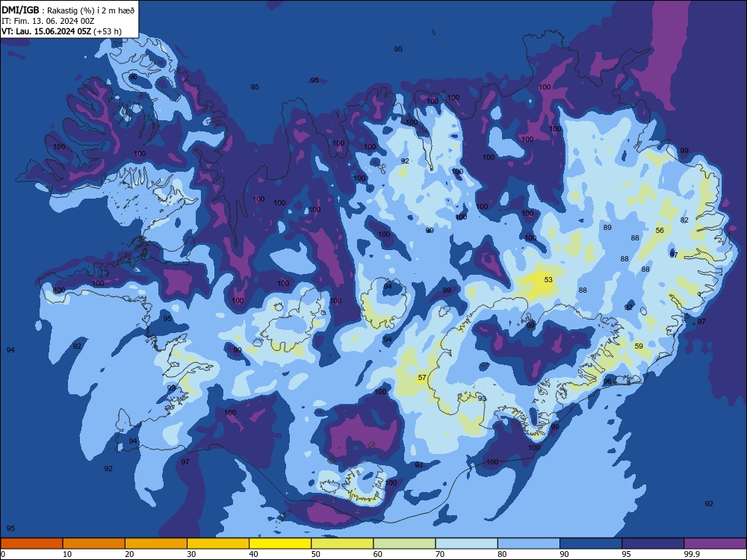Click the light blue 80–90 legend swatch

tap(529, 544)
